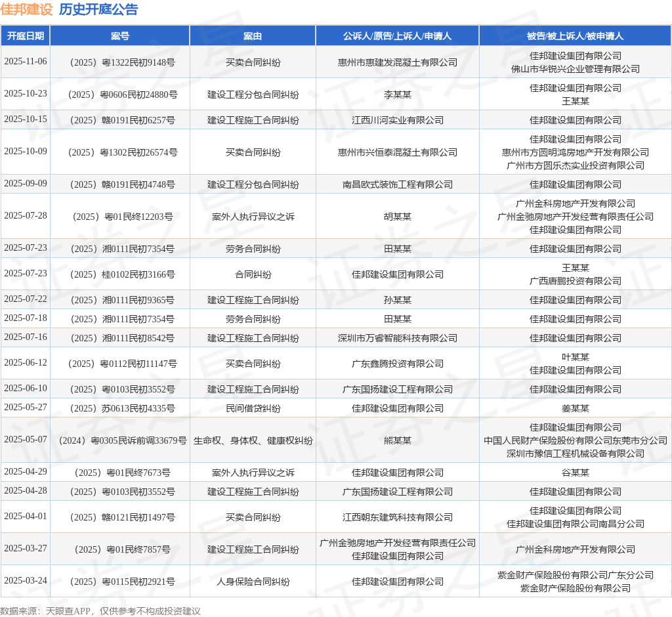Image resolution: width=672 pixels, height=617 pixels.
Task: Click defendant 惠州市方圆明鸿房地产开发有限公司
Action: pyautogui.click(x=575, y=152)
